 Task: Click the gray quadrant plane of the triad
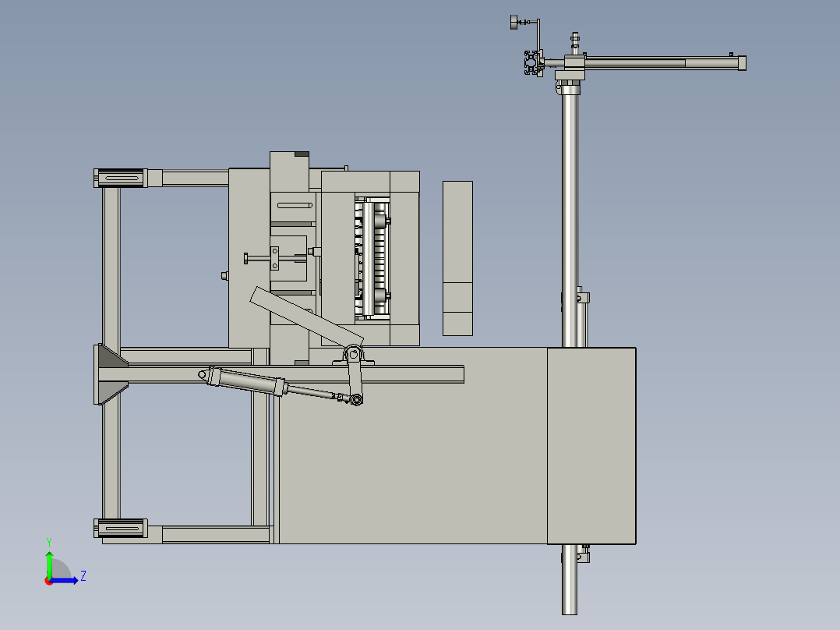point(60,569)
